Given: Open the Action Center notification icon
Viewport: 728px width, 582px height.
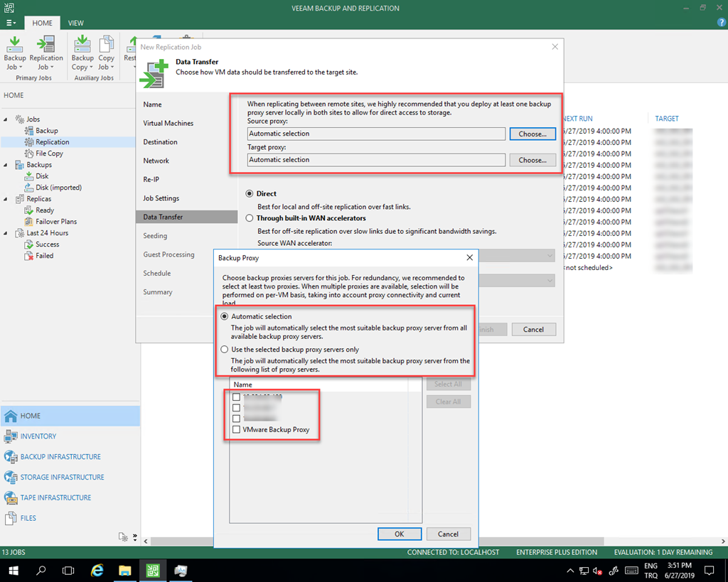Looking at the screenshot, I should [x=709, y=571].
